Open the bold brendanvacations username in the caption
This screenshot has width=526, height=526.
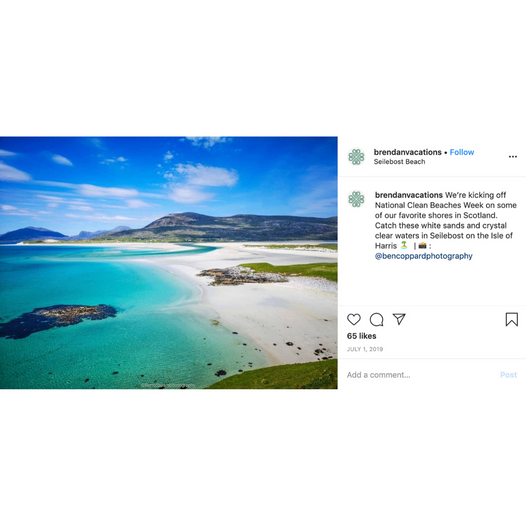[409, 195]
